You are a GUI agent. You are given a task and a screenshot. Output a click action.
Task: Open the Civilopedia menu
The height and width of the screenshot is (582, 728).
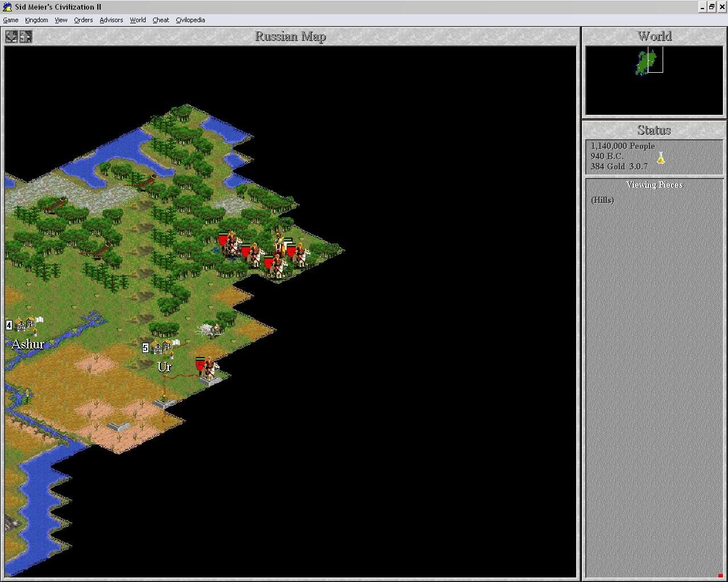(190, 20)
